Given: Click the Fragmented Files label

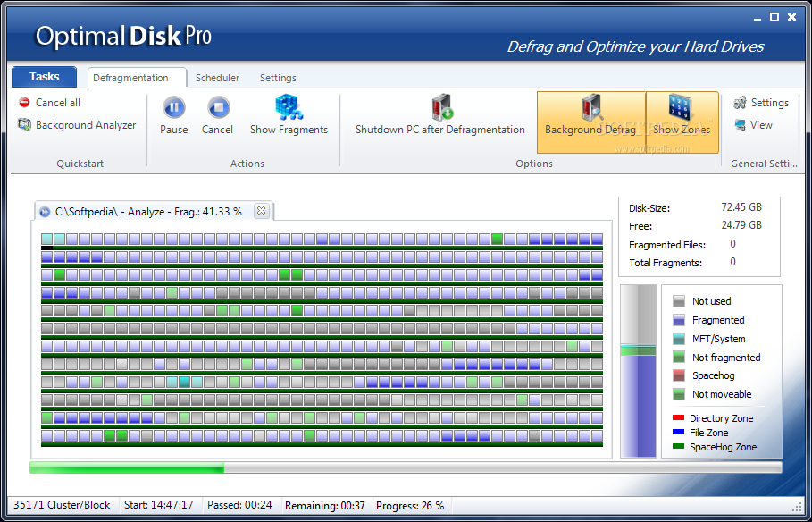Looking at the screenshot, I should coord(667,245).
